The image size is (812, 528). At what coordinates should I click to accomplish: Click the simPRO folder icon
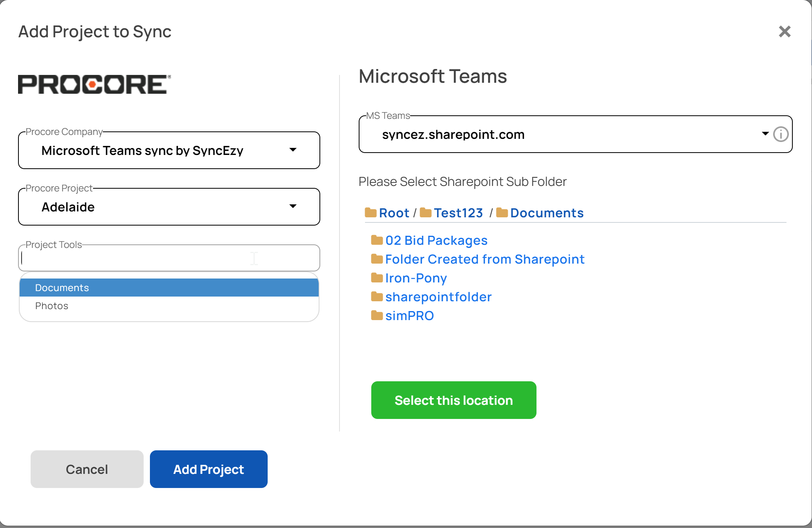(377, 315)
